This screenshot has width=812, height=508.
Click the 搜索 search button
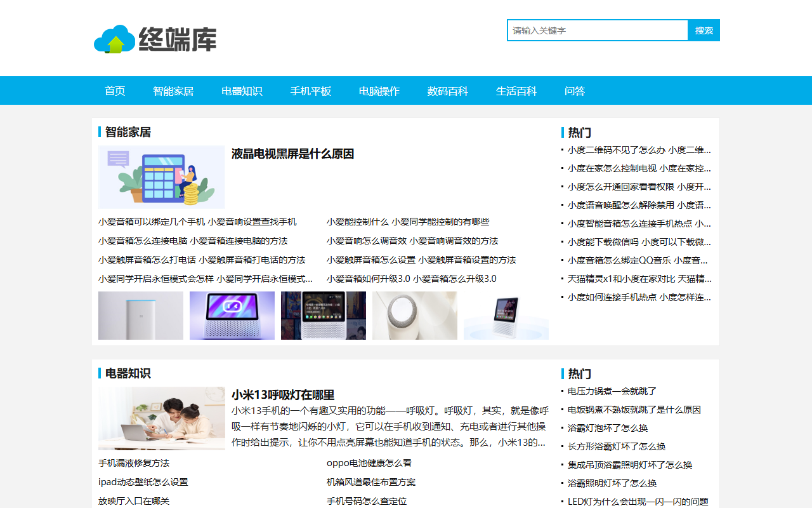point(704,30)
